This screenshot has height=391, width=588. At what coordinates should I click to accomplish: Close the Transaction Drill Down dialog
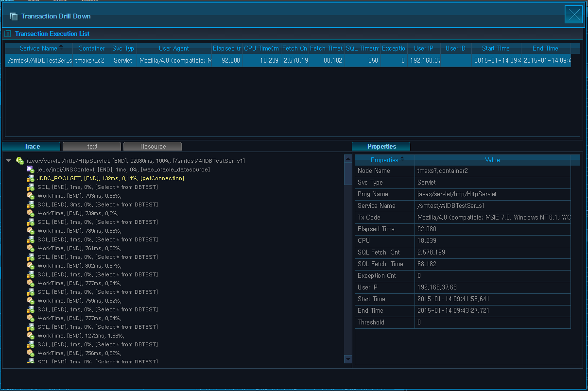point(573,14)
